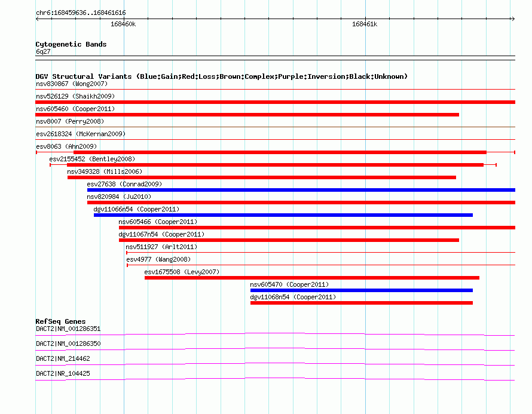Open the nsv349328 (Mills2006) variant label
This screenshot has height=414, width=532.
pos(105,171)
